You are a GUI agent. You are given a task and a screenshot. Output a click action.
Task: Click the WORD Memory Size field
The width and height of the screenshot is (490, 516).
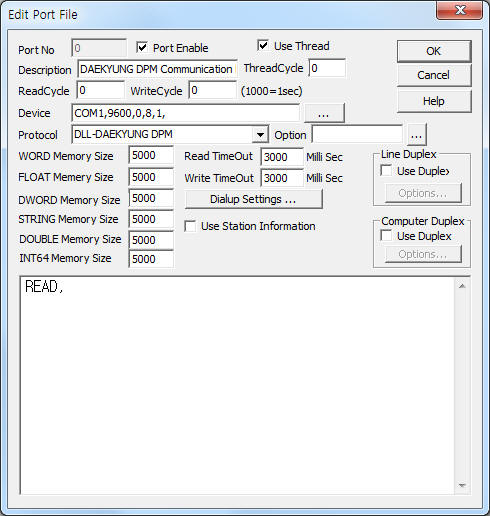tap(151, 155)
